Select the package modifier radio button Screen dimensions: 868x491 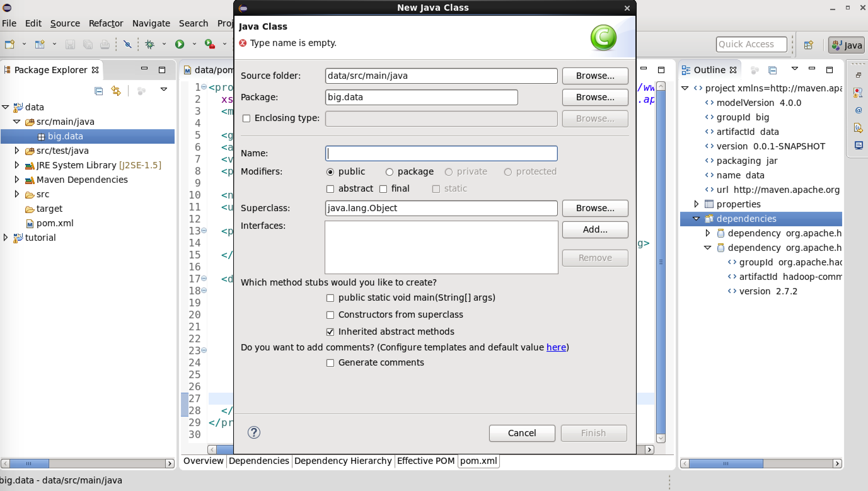[x=389, y=172]
